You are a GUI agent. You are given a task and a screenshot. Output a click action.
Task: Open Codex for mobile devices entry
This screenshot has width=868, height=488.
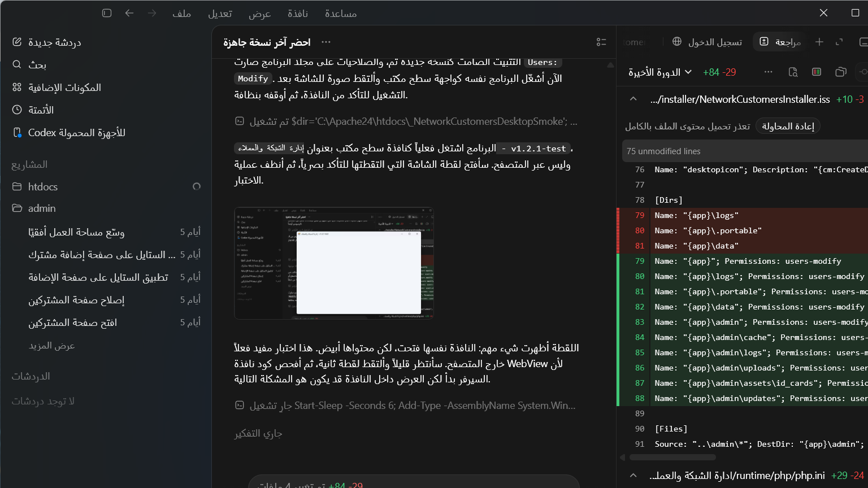(69, 133)
